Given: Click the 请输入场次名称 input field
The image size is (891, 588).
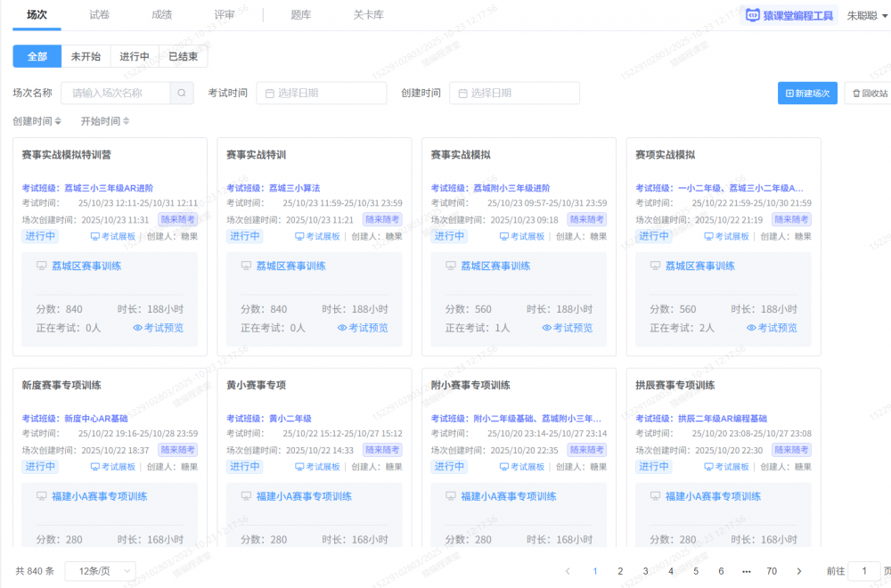Looking at the screenshot, I should coord(118,93).
